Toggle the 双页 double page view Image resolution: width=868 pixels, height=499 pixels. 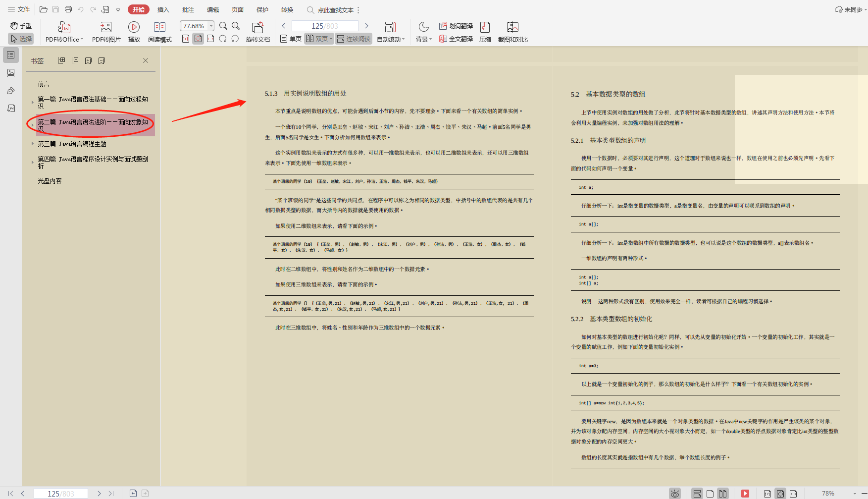[319, 39]
